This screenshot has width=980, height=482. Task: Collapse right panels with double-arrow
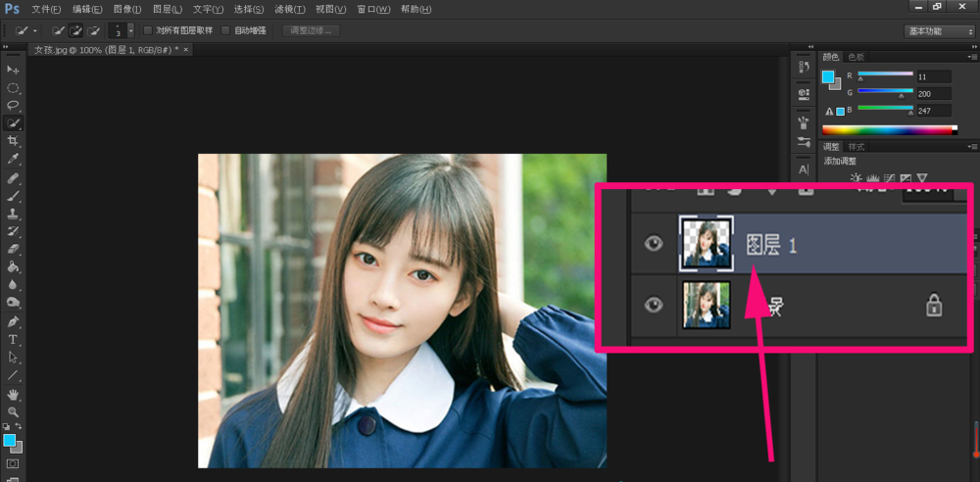(x=972, y=47)
